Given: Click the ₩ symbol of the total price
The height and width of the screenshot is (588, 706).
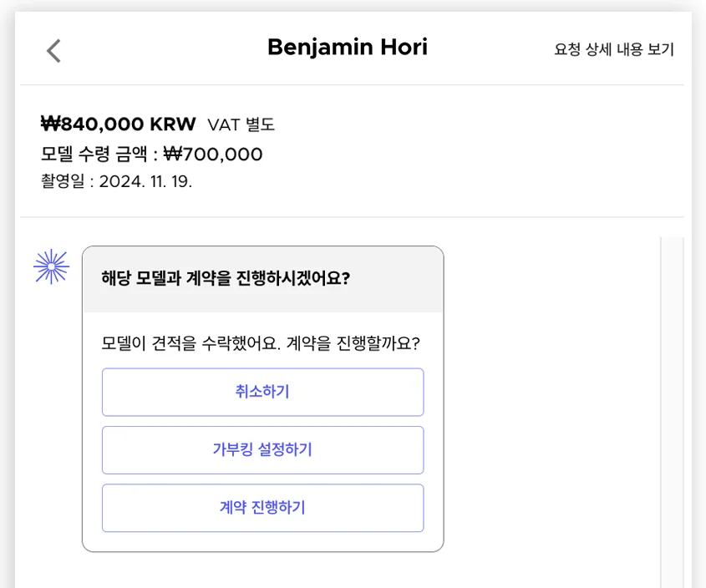Looking at the screenshot, I should click(x=50, y=124).
